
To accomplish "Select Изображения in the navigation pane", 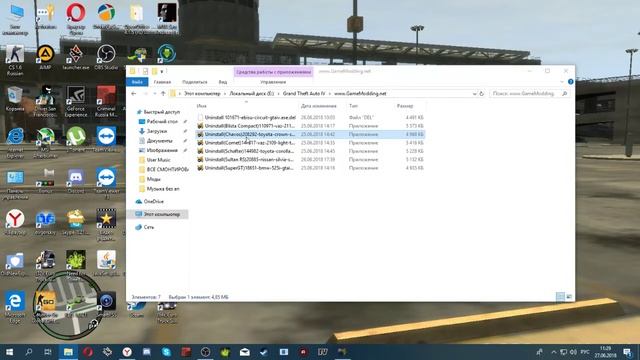I will [x=162, y=150].
